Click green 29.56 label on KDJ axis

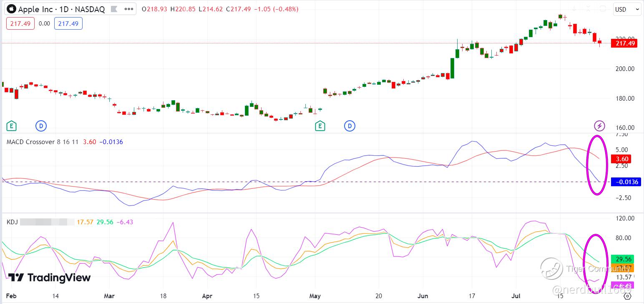pos(622,259)
